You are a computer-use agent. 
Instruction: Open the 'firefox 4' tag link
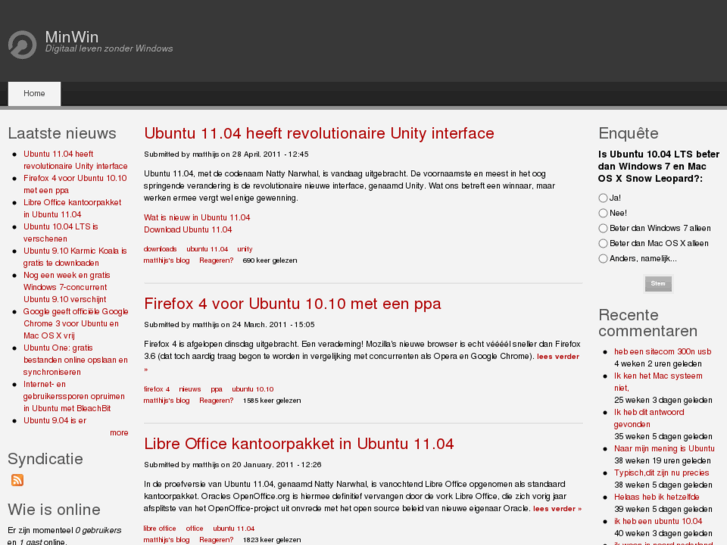157,389
